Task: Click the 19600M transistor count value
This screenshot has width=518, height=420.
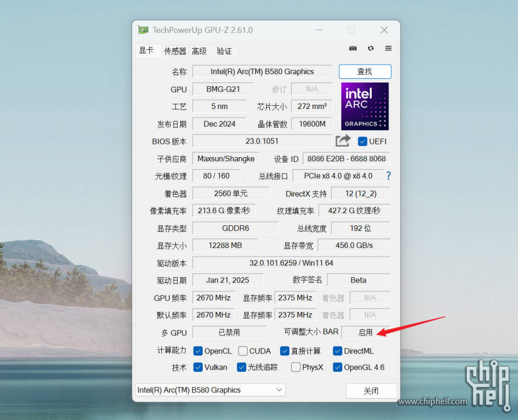Action: (x=312, y=124)
